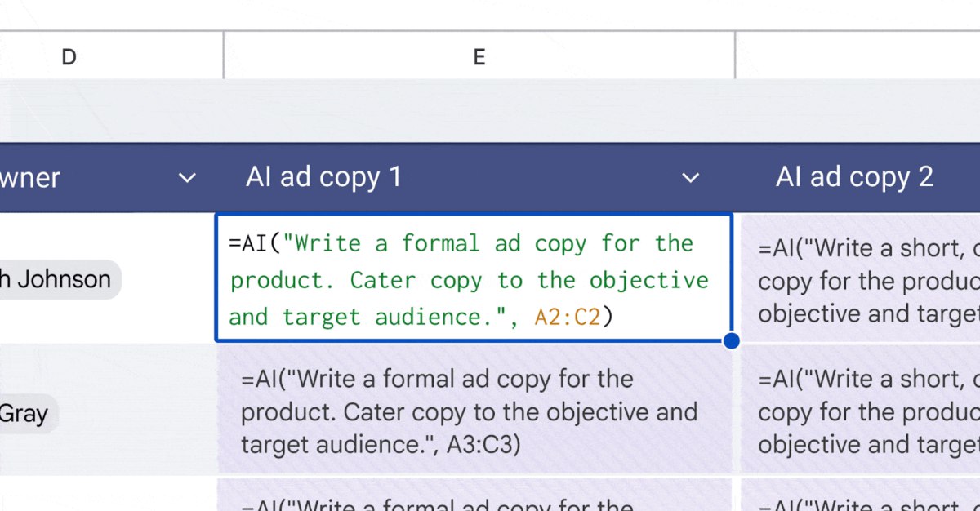
Task: Click the Gray owner chip
Action: coord(24,413)
